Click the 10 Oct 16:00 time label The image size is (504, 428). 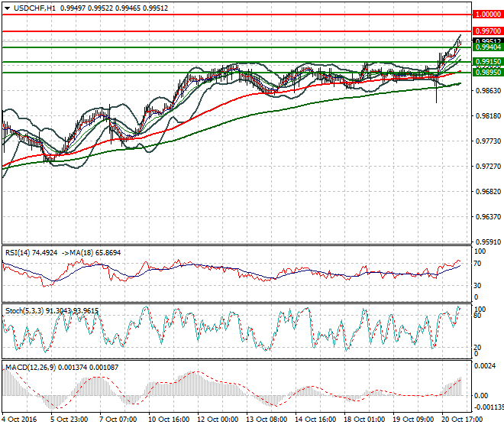point(169,420)
